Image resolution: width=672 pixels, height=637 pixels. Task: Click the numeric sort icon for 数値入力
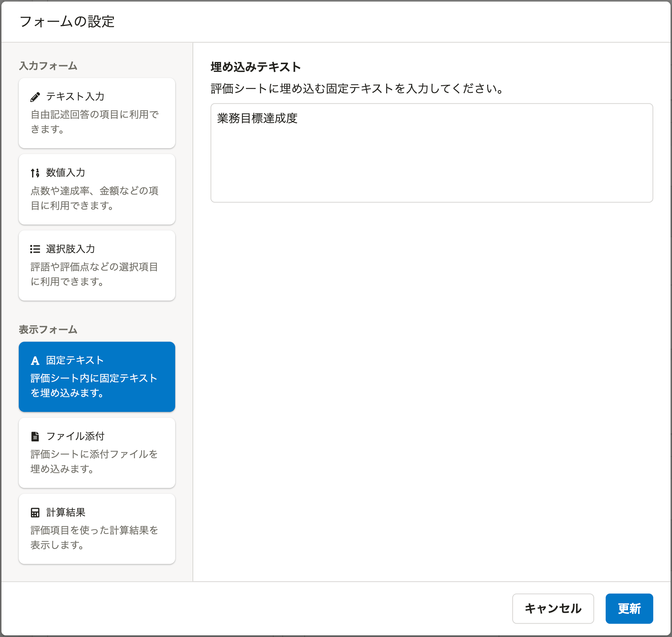coord(35,173)
